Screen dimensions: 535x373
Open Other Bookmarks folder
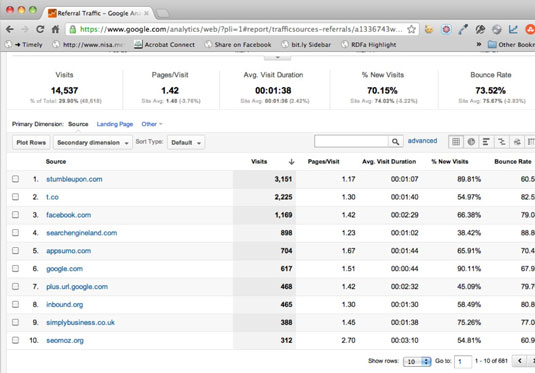point(511,45)
